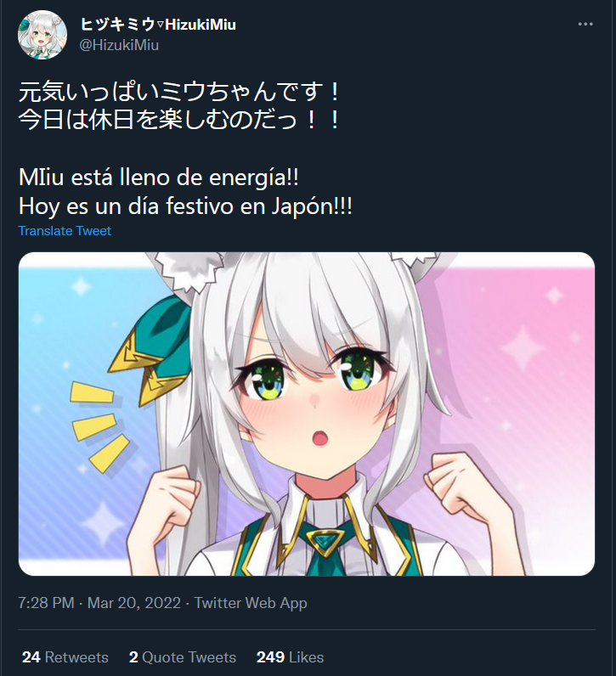The image size is (616, 676).
Task: Open the attached anime illustration
Action: [x=307, y=414]
